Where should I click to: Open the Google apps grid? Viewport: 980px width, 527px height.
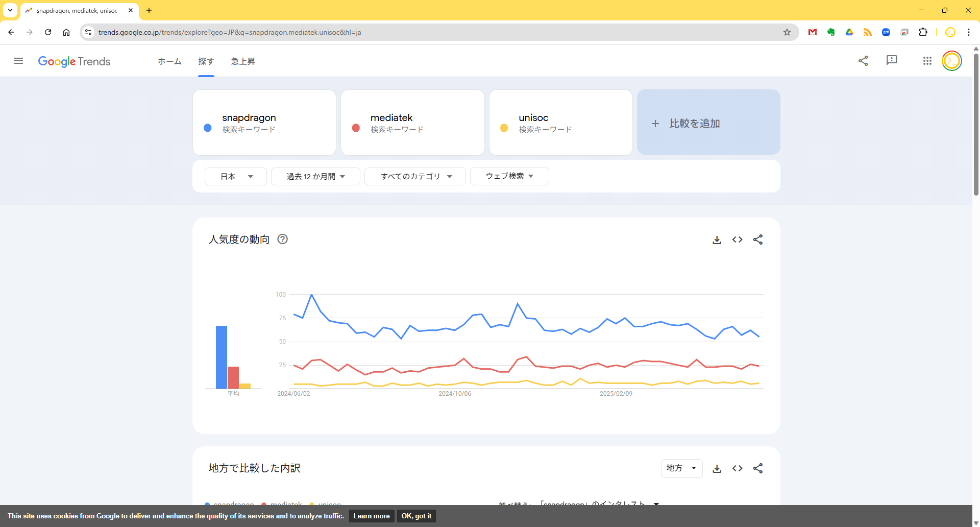point(927,61)
